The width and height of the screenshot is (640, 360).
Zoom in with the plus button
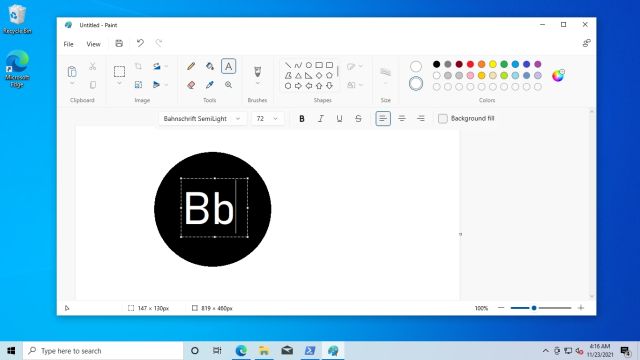(581, 308)
